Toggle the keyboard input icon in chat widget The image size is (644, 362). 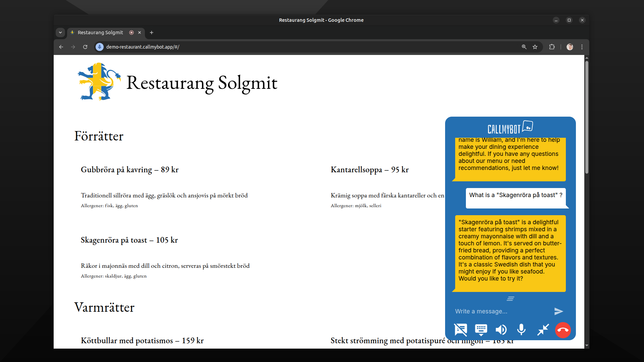click(481, 330)
